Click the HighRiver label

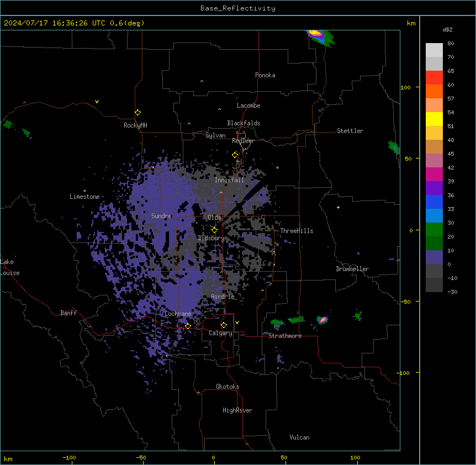tap(237, 410)
